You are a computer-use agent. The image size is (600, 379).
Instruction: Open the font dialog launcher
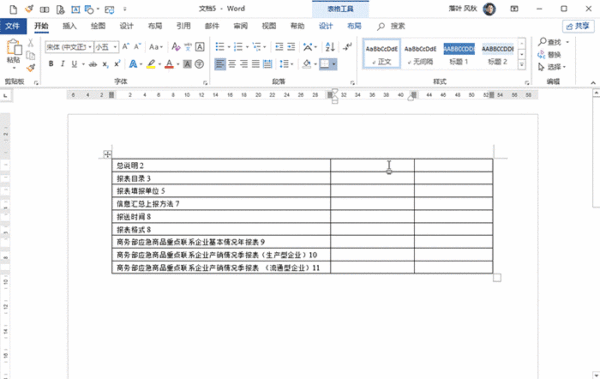205,83
